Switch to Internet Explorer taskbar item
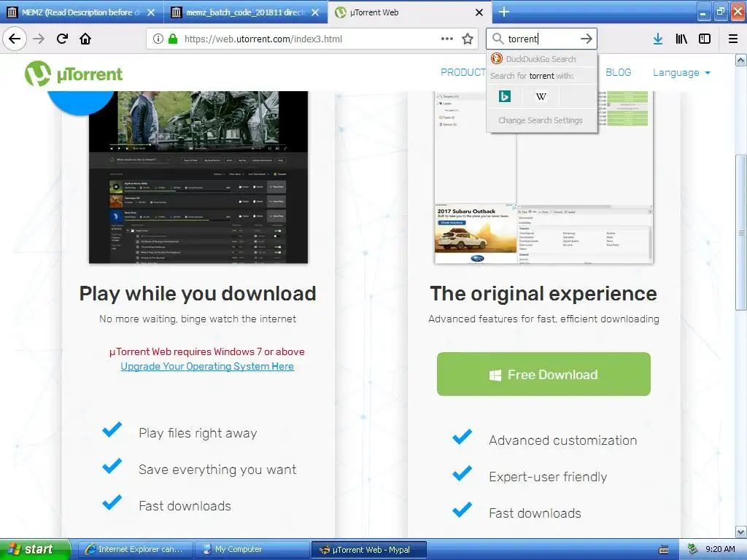 tap(135, 550)
